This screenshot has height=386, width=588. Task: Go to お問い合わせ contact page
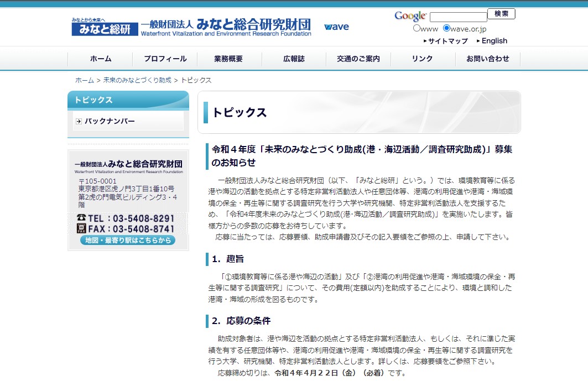(x=487, y=59)
